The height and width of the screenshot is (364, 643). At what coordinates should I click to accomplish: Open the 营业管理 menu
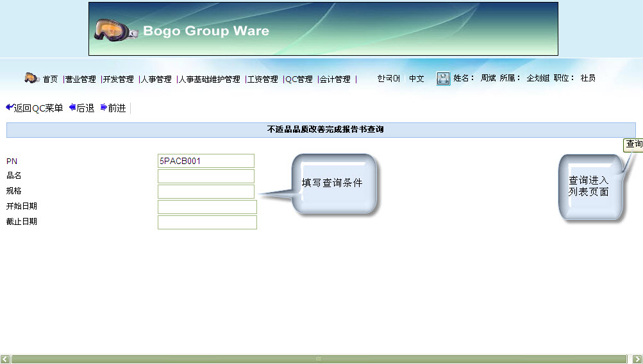tap(80, 79)
